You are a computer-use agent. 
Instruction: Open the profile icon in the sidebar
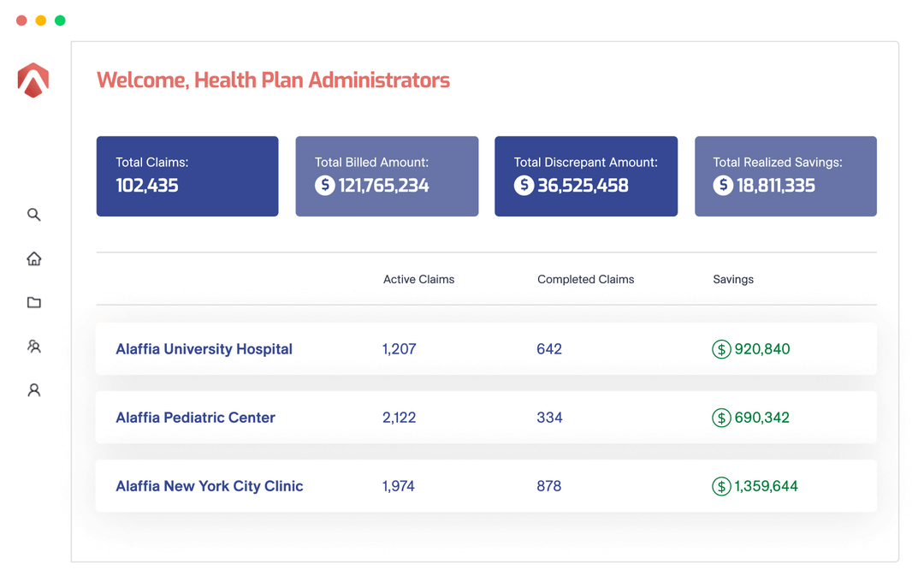[x=34, y=390]
